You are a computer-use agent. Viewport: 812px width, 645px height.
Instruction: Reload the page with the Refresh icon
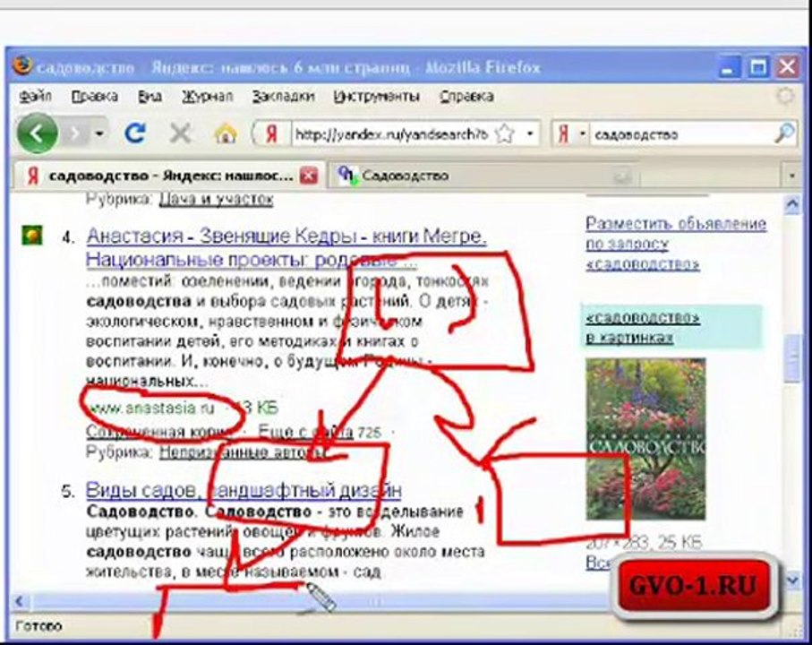pos(136,133)
